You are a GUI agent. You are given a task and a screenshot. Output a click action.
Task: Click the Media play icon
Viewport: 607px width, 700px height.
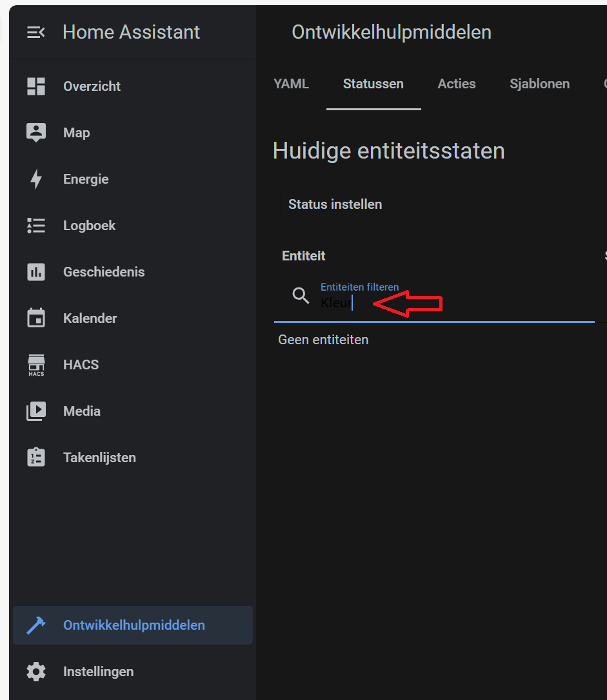(36, 411)
